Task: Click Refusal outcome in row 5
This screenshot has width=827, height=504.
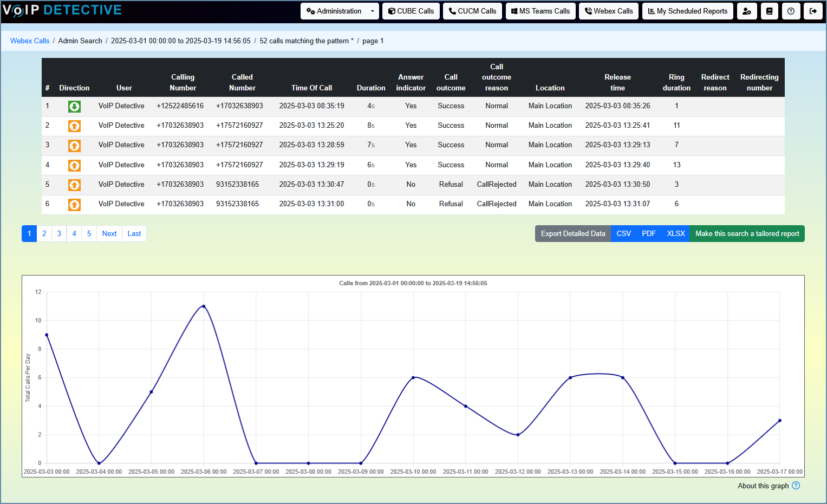Action: pyautogui.click(x=451, y=184)
